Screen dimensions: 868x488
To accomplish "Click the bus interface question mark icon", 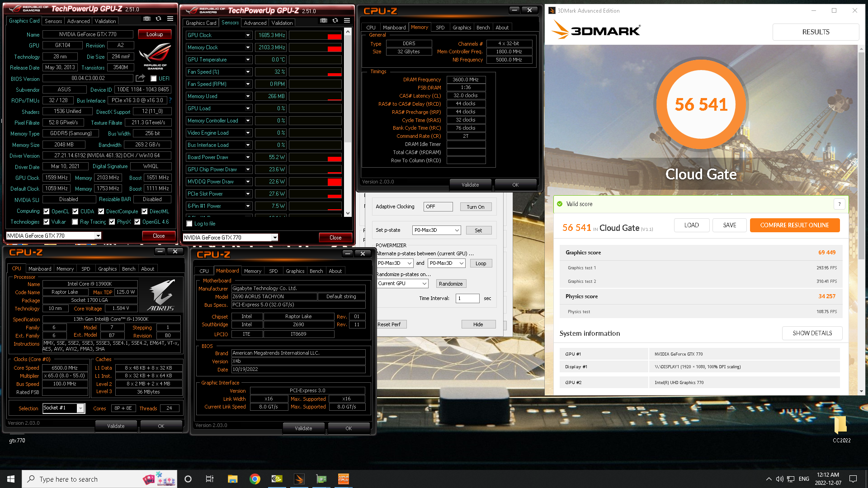I will pos(170,100).
